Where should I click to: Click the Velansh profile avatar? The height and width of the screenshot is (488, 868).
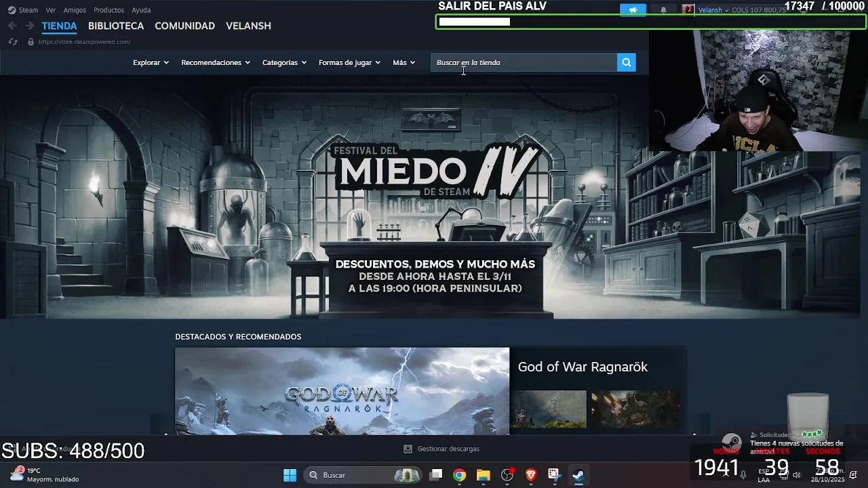click(x=688, y=10)
